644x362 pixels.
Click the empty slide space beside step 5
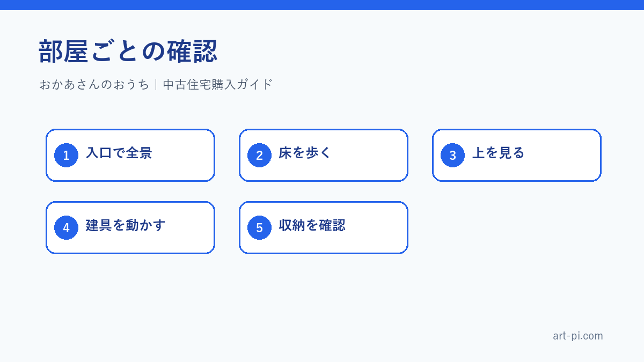tap(516, 227)
